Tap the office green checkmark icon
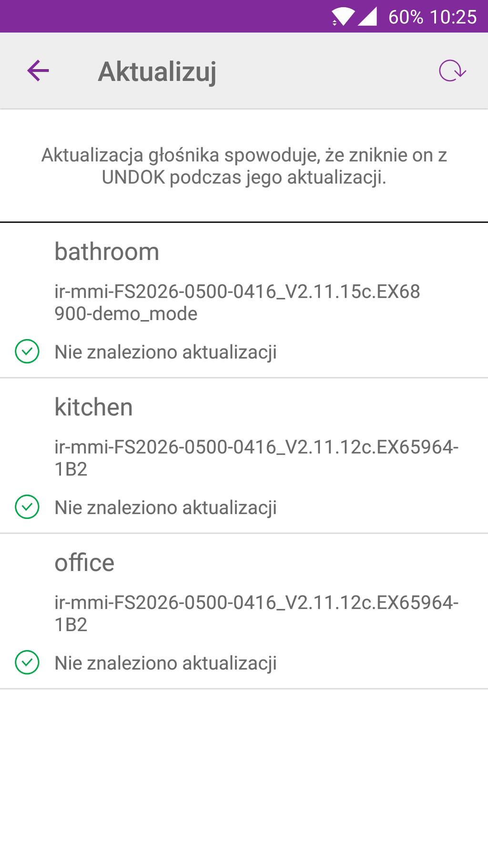The width and height of the screenshot is (488, 868). pyautogui.click(x=27, y=662)
